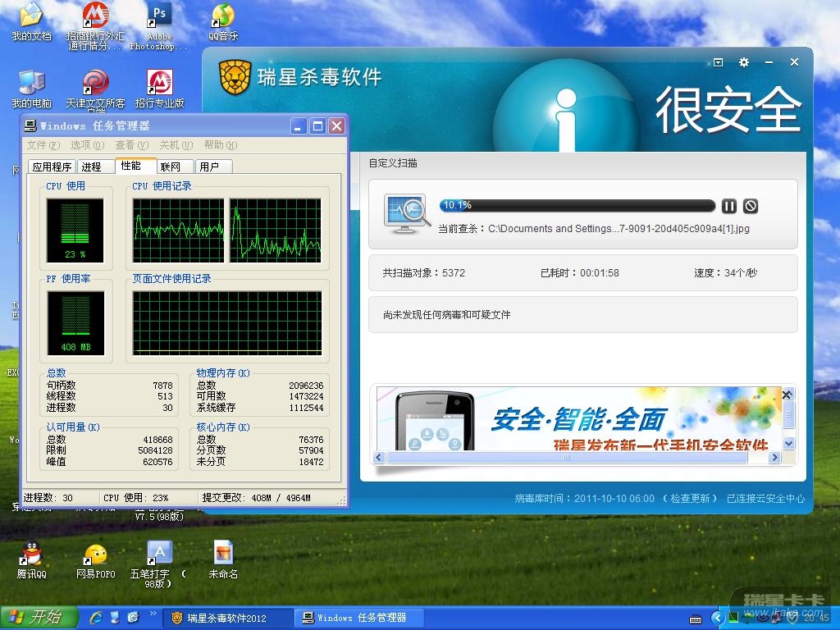Click 共扫描对象：5372 text
The width and height of the screenshot is (840, 630).
[x=424, y=272]
